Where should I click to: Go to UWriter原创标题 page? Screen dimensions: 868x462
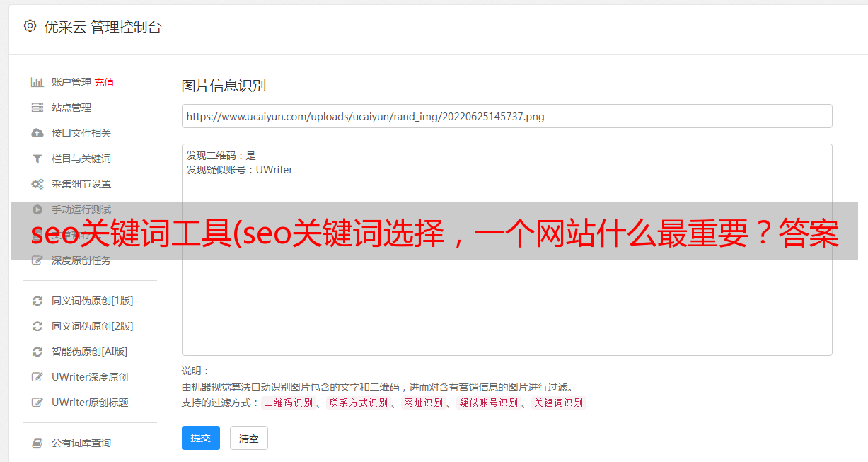coord(90,403)
